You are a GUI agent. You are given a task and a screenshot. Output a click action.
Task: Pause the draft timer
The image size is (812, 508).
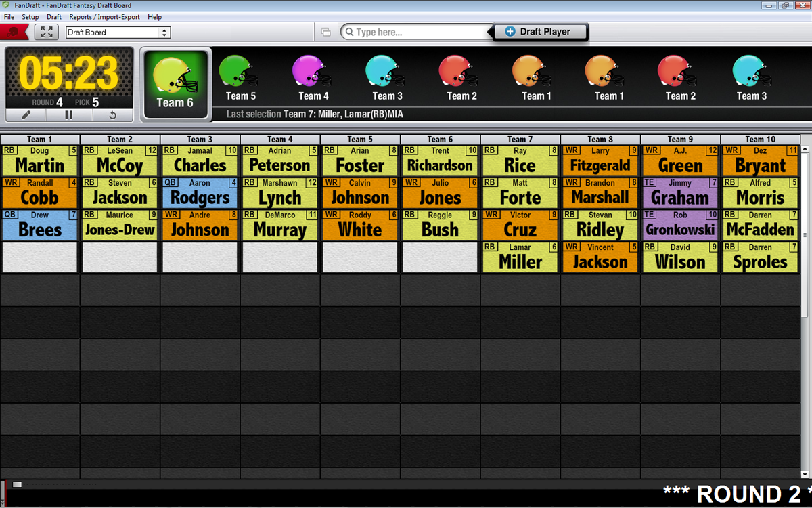pyautogui.click(x=69, y=115)
